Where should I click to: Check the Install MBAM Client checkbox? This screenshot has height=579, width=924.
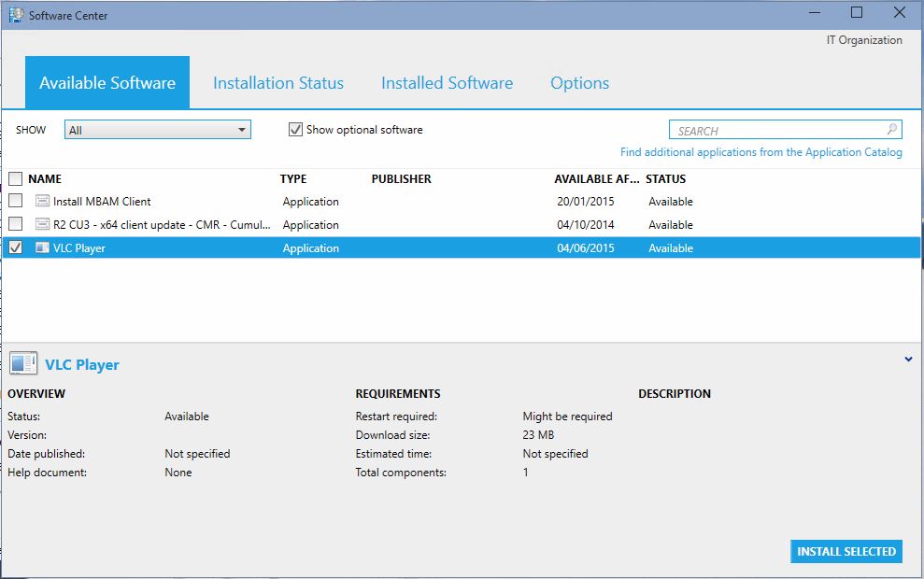pos(15,201)
